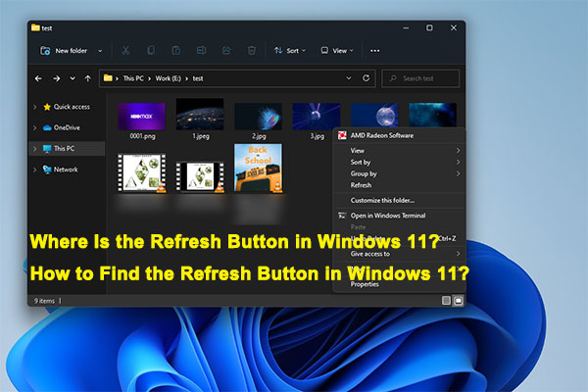Minimize the test window
The height and width of the screenshot is (392, 588).
406,27
